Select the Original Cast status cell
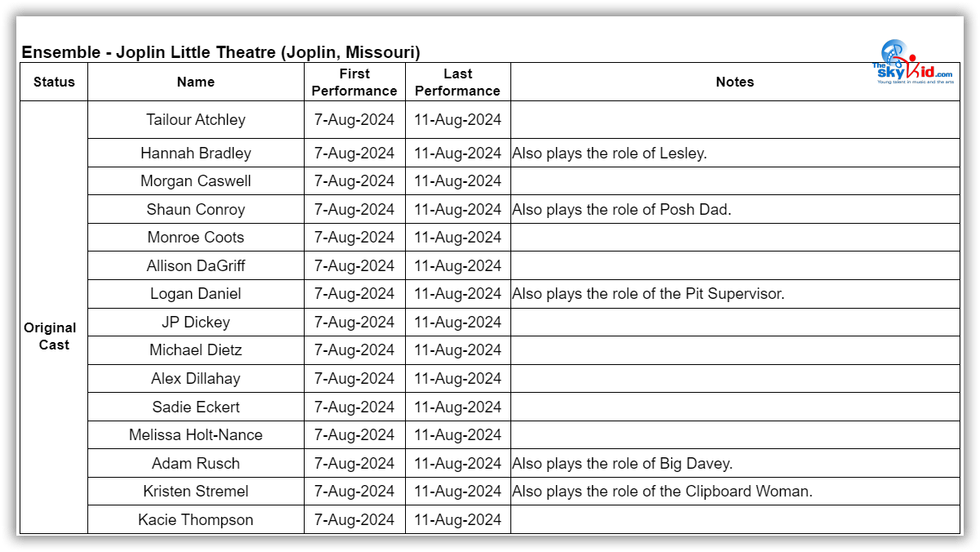980x552 pixels. click(x=50, y=336)
